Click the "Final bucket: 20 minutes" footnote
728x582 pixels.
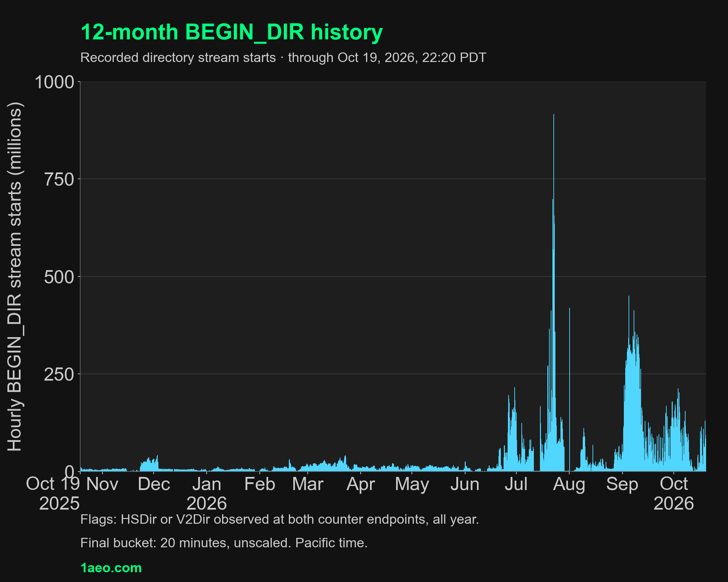224,543
